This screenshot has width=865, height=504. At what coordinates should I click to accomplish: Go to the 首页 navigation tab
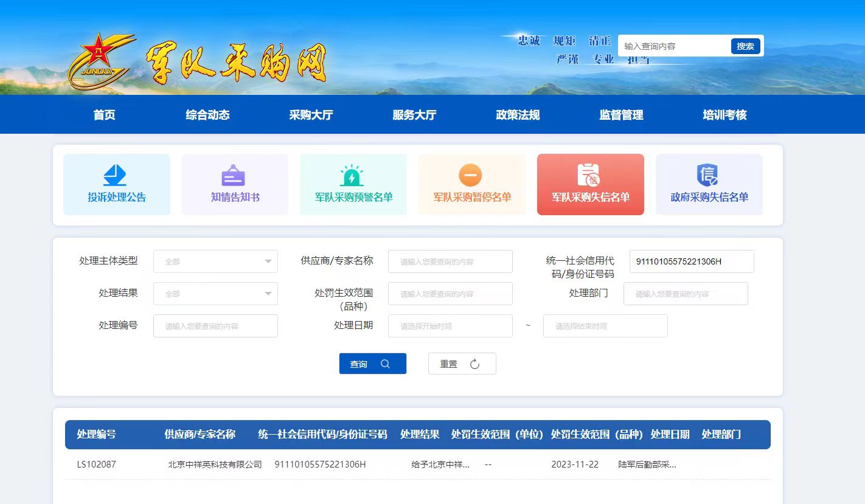[x=104, y=115]
